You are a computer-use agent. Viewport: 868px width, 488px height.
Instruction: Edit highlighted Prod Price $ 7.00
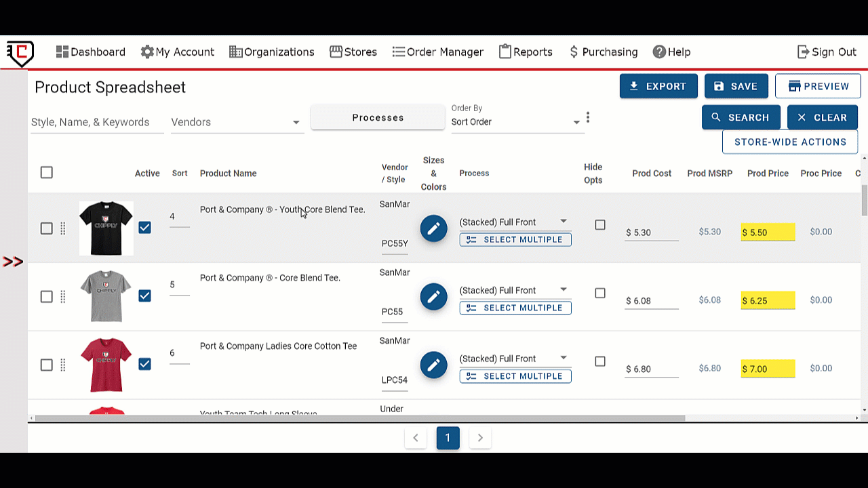[x=768, y=369]
